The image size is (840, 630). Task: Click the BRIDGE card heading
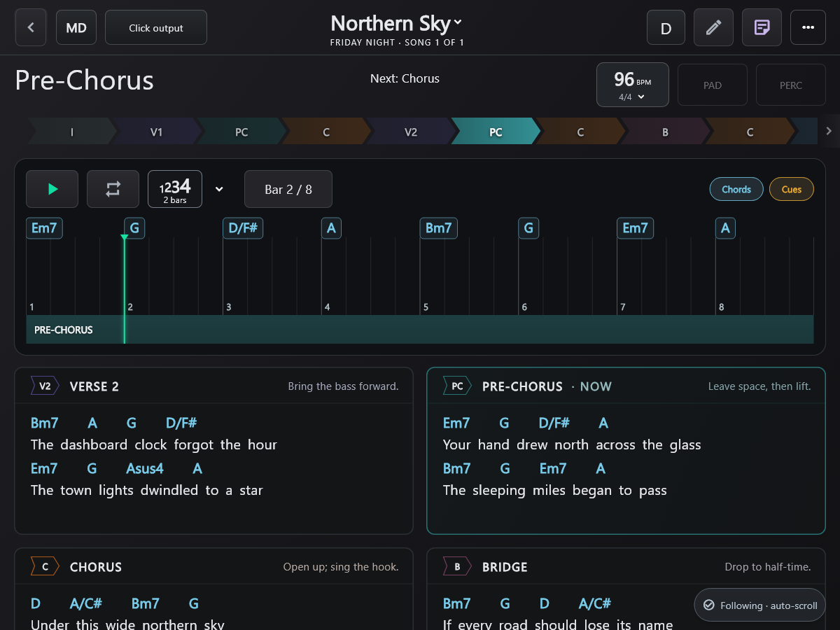[505, 567]
